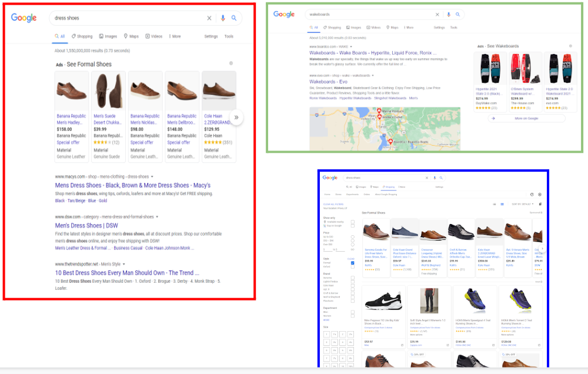Open external-link icon on the $145.00 HOKA card

pyautogui.click(x=493, y=345)
